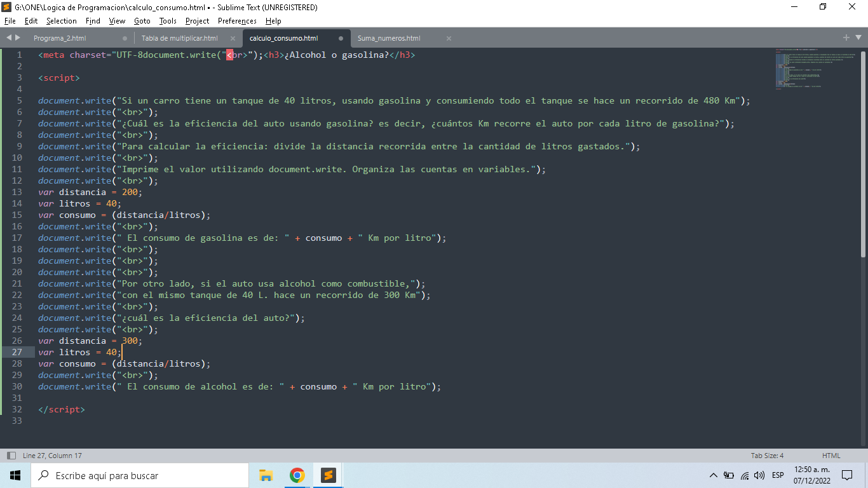Click the value 200 on line 13

[x=130, y=192]
